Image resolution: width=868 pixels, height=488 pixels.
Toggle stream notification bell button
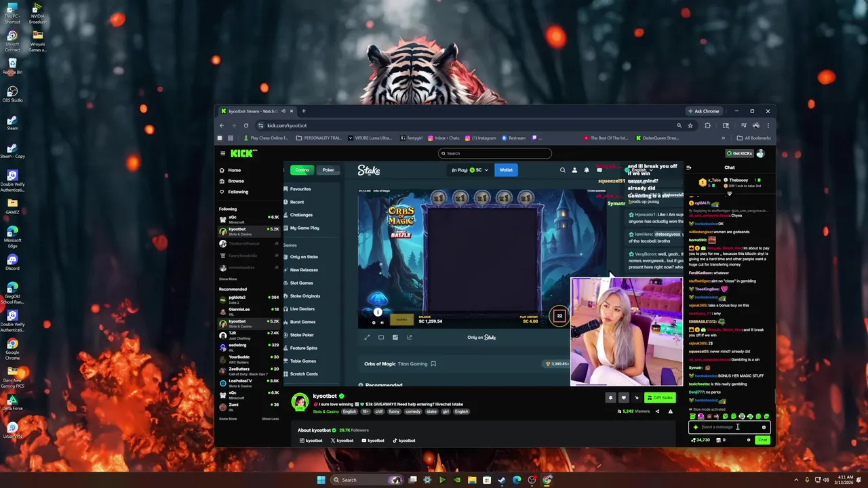[610, 398]
